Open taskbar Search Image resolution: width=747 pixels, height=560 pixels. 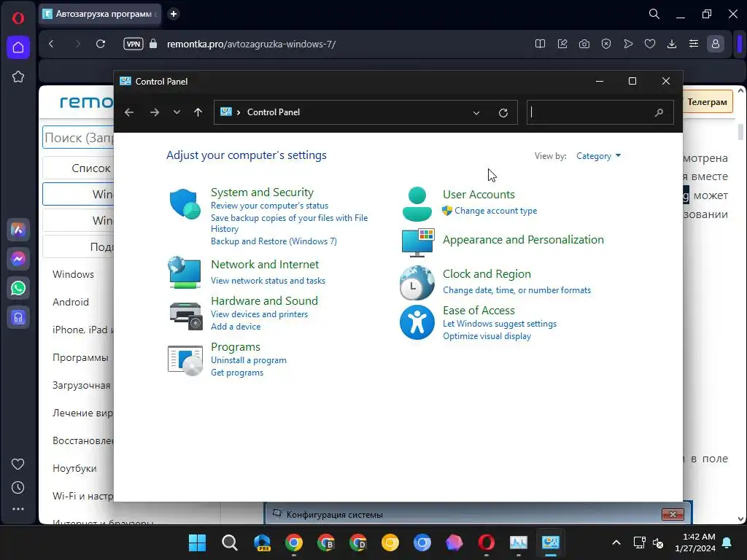coord(230,542)
